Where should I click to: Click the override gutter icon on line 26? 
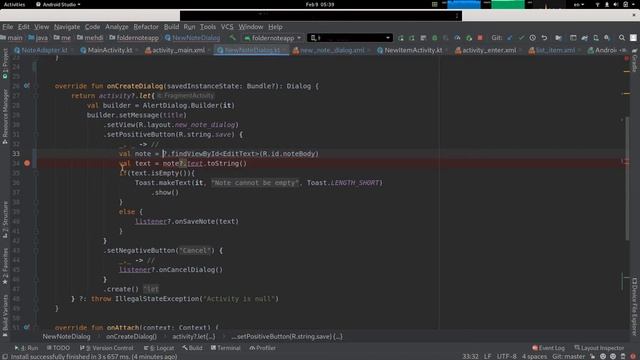click(27, 86)
